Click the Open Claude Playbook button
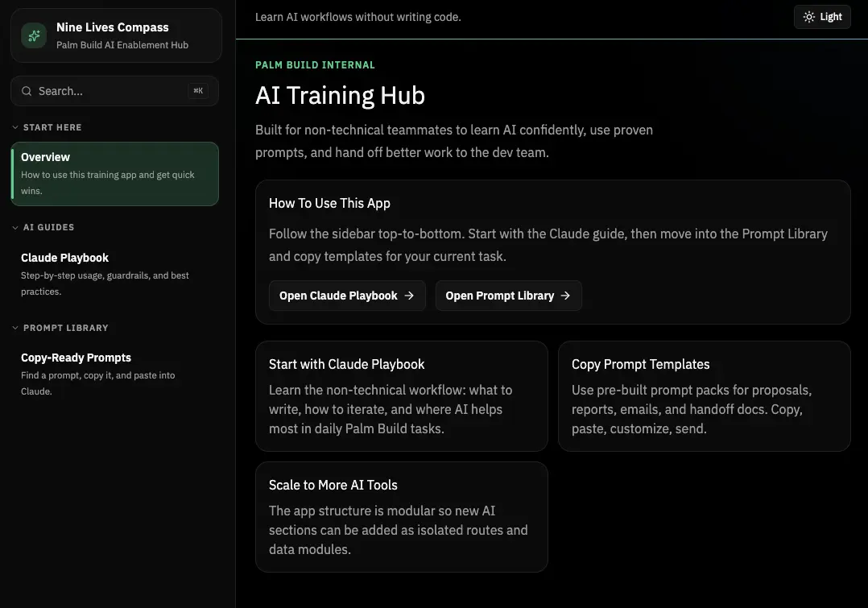The width and height of the screenshot is (868, 608). (x=347, y=296)
